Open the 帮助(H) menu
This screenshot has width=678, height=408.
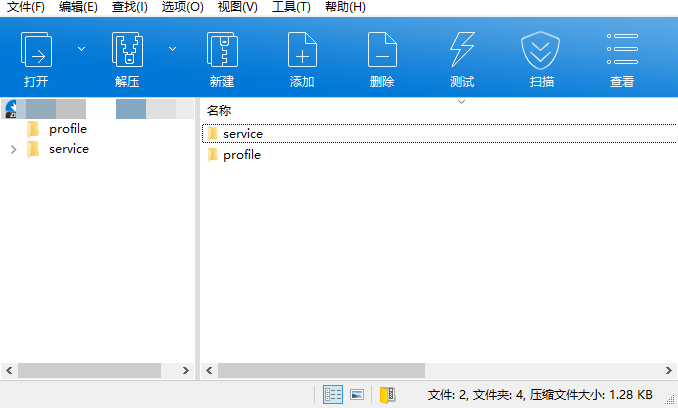345,7
